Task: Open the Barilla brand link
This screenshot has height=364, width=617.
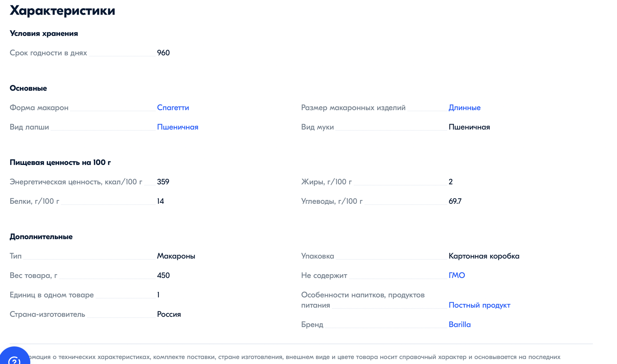Action: 460,324
